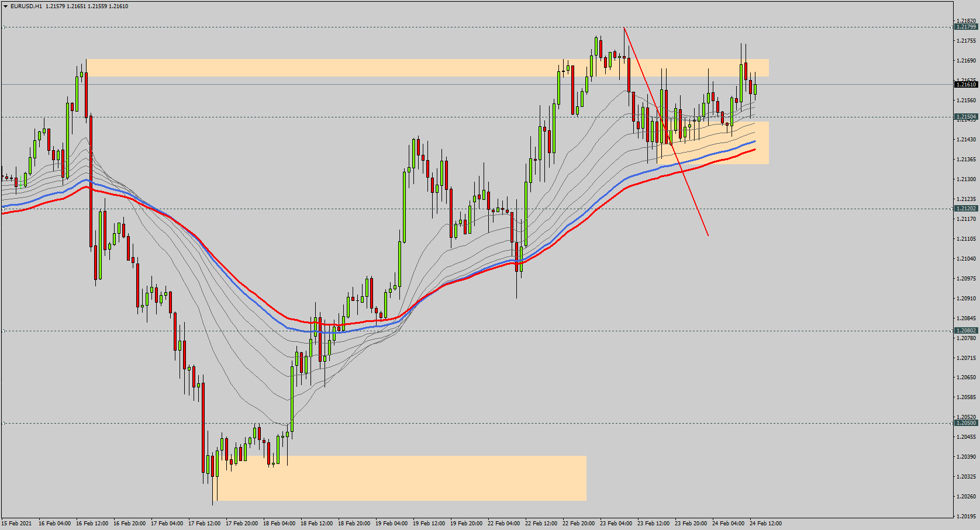Image resolution: width=980 pixels, height=530 pixels.
Task: Click the 24 Feb 12:00 time label
Action: (x=765, y=524)
